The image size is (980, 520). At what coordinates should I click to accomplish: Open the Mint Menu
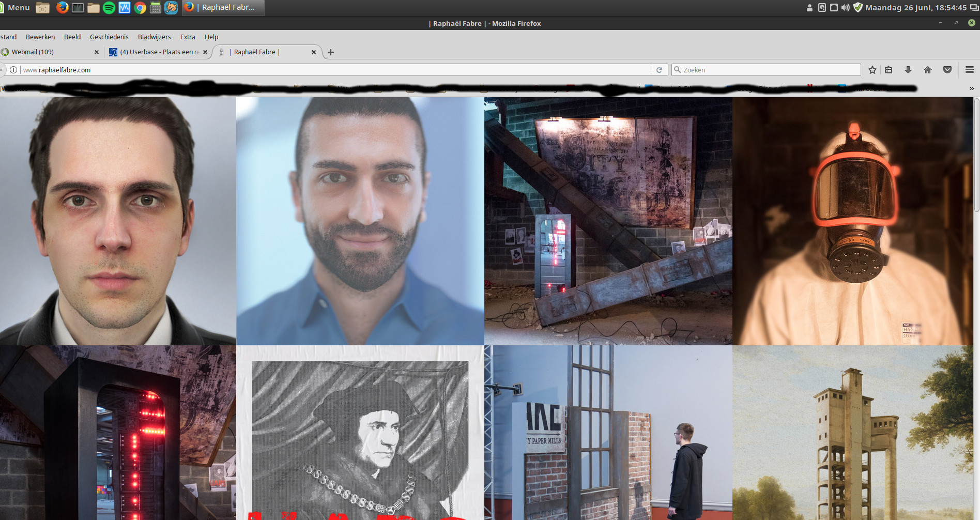click(16, 8)
